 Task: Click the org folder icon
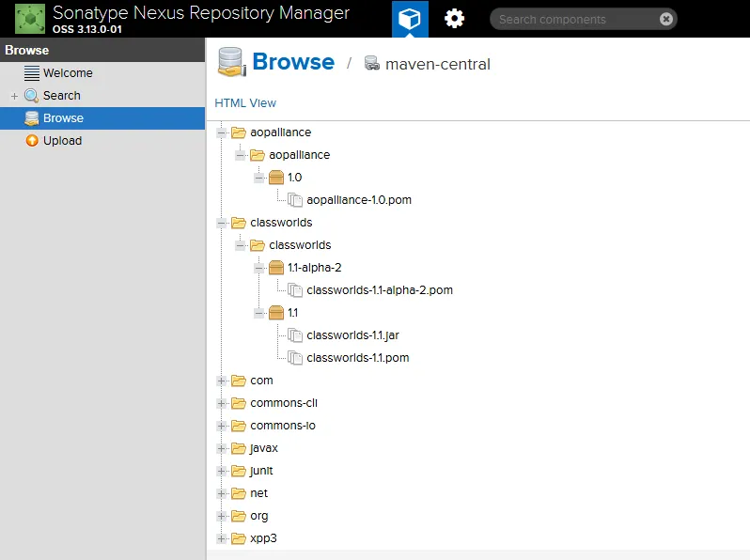click(238, 516)
